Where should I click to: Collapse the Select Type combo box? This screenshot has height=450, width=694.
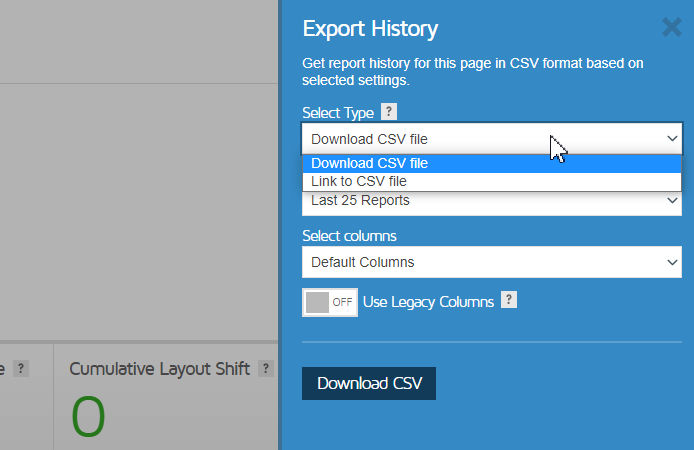492,139
